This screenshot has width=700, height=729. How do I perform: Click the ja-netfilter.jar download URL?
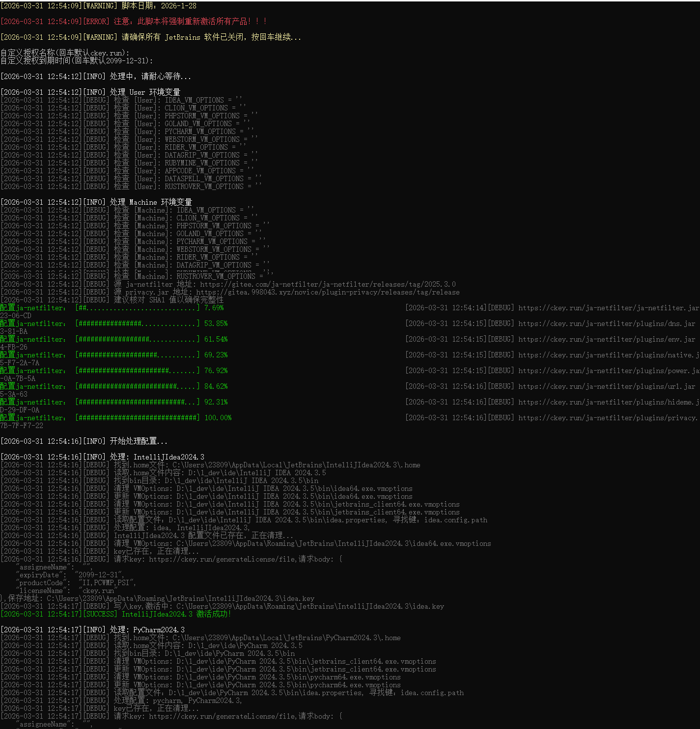[x=608, y=308]
